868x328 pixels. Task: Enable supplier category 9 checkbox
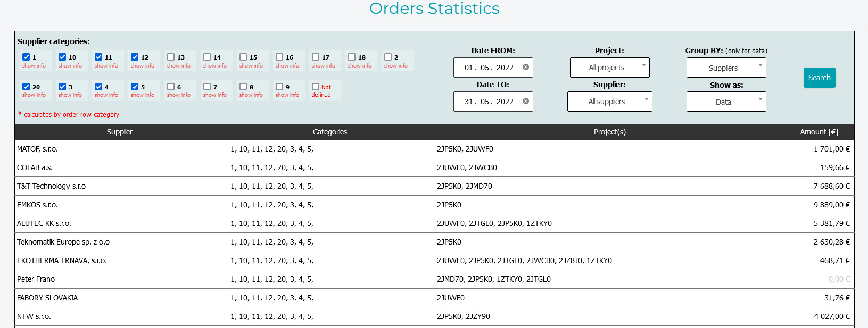[x=279, y=87]
